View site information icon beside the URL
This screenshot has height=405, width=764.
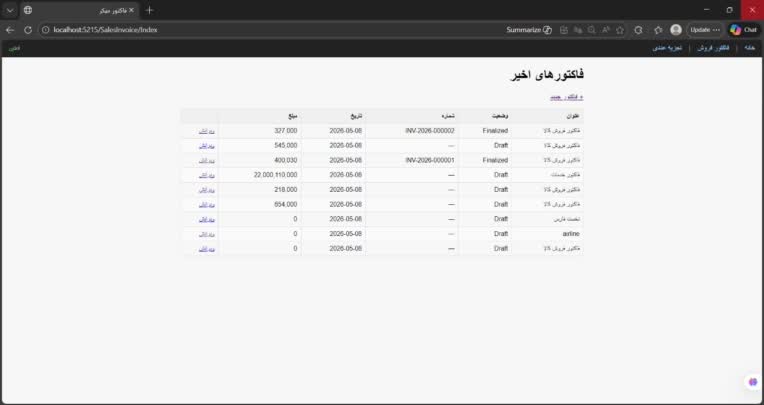(x=45, y=30)
